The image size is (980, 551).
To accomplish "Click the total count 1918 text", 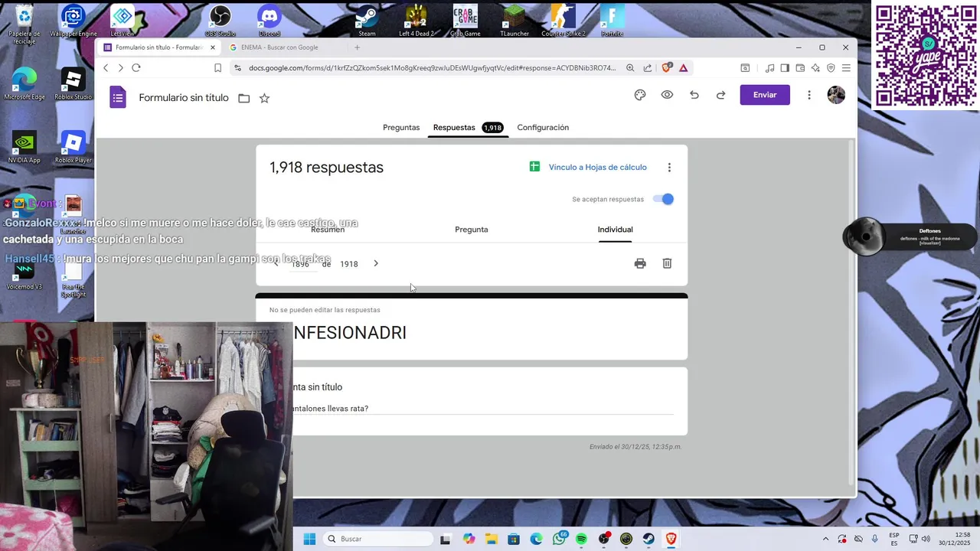I will pyautogui.click(x=348, y=264).
